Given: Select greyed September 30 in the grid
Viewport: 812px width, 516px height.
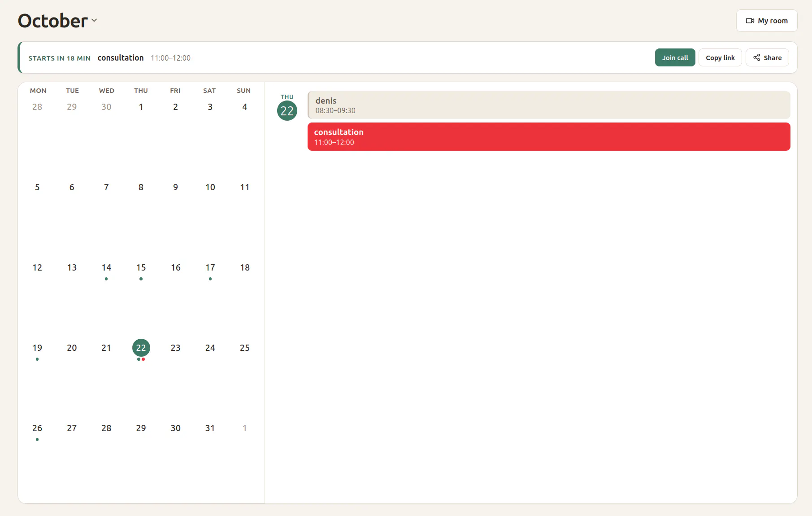Looking at the screenshot, I should (x=106, y=107).
